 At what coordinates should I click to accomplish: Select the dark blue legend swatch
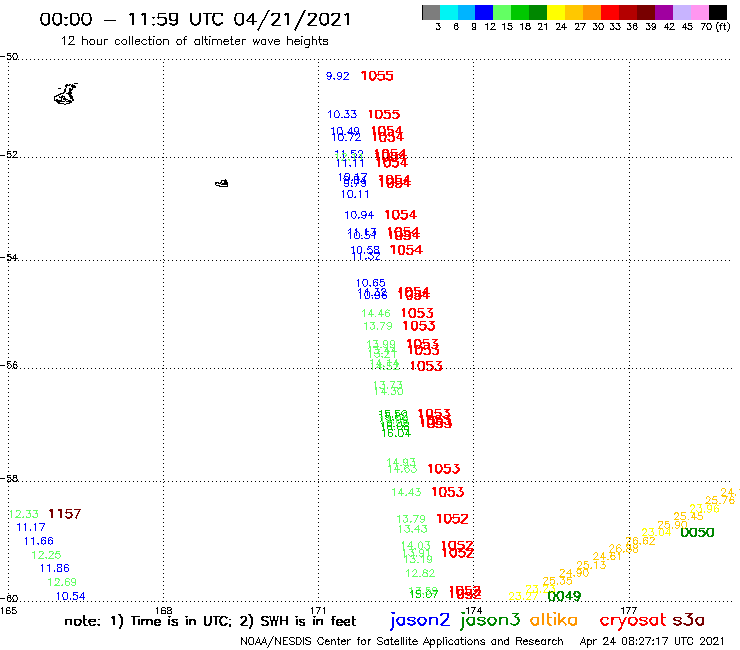[x=485, y=12]
